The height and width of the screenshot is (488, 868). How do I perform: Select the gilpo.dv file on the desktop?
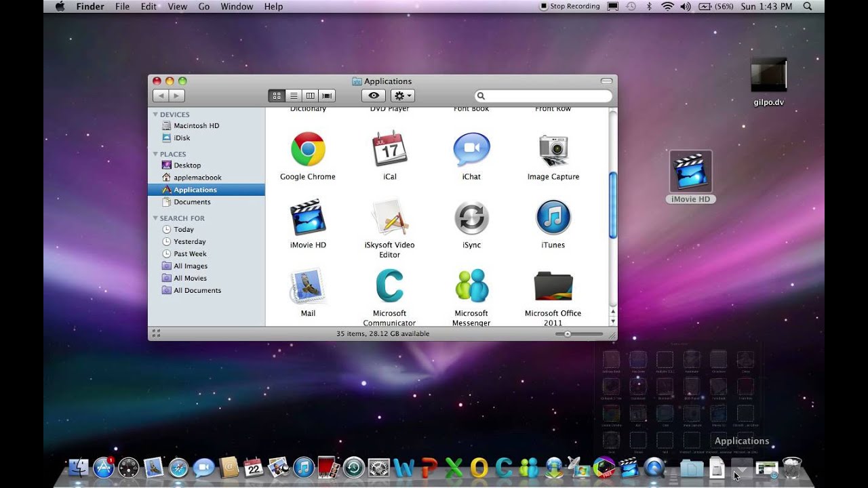[769, 75]
